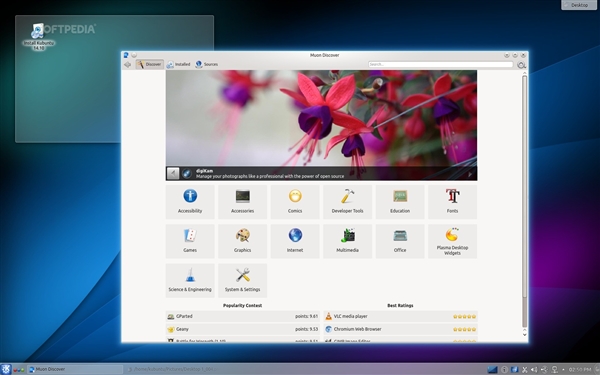
Task: Open the volume control in the system tray
Action: (534, 370)
